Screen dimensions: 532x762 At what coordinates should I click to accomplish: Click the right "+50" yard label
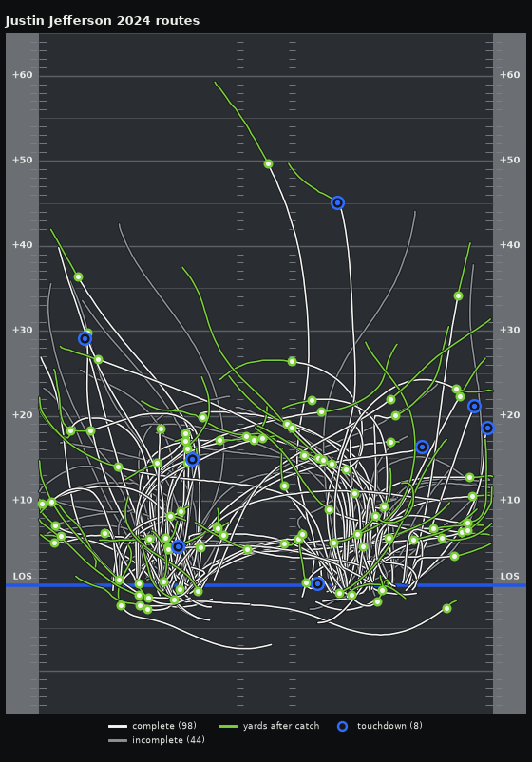[x=509, y=160]
